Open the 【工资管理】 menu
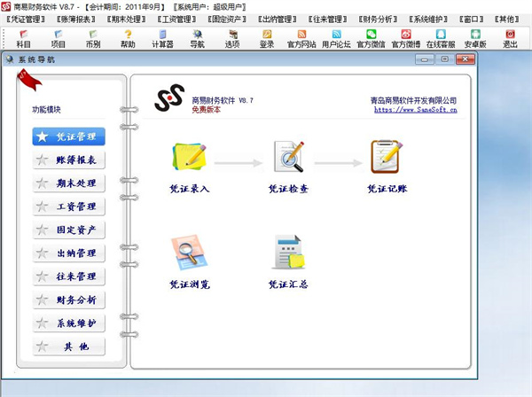The height and width of the screenshot is (397, 532). tap(176, 19)
